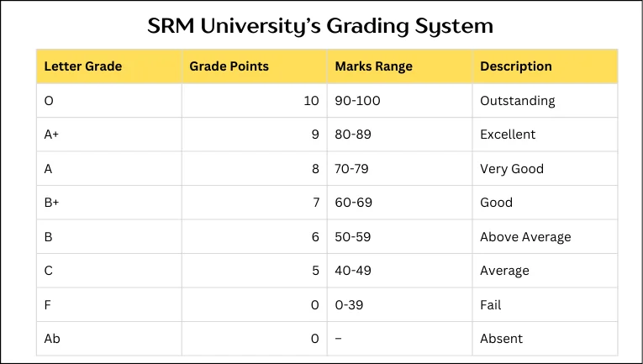
Task: Select the 'Letter Grade' column header
Action: (82, 66)
